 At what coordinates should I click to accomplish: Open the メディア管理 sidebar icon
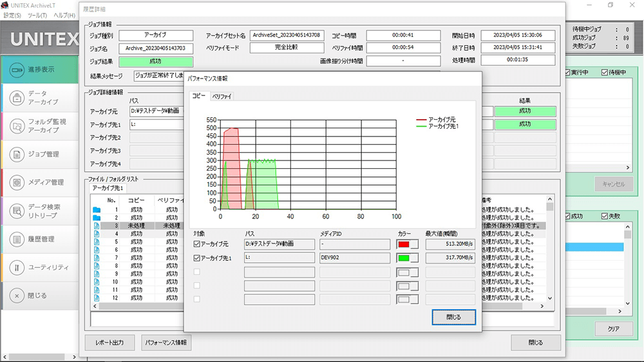17,182
